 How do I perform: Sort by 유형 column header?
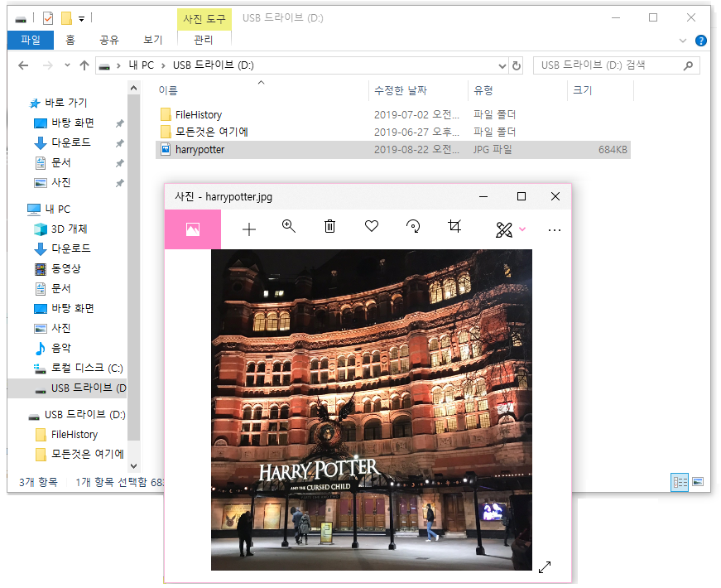483,90
